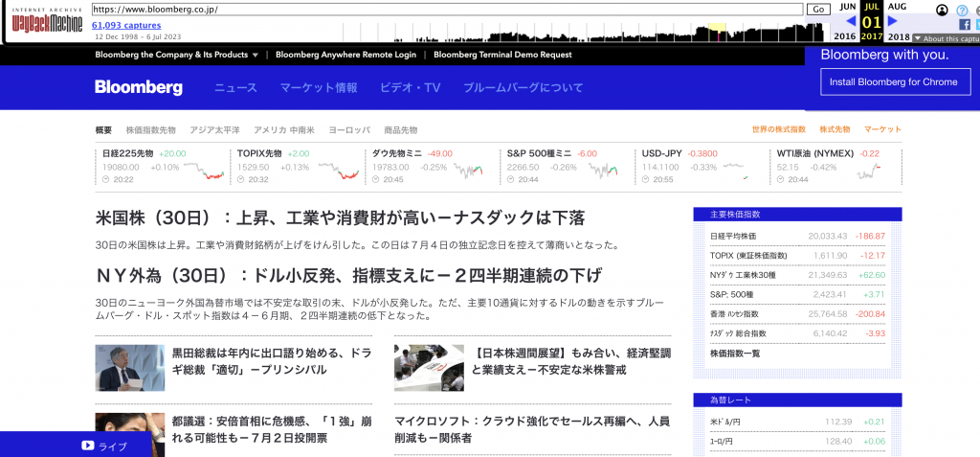The image size is (980, 457).
Task: Click the clock icon under ダウ先物ミニ
Action: 375,180
